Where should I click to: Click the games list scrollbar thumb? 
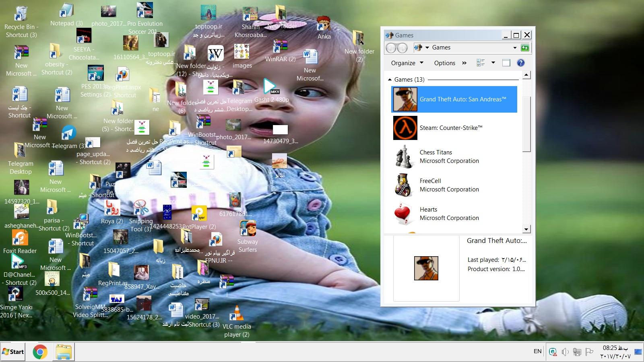click(526, 124)
